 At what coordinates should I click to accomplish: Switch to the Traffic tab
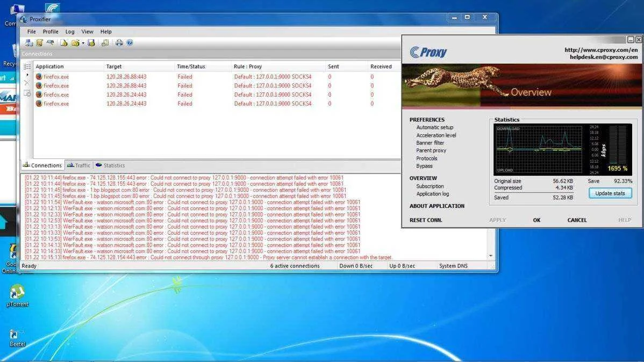(x=79, y=165)
